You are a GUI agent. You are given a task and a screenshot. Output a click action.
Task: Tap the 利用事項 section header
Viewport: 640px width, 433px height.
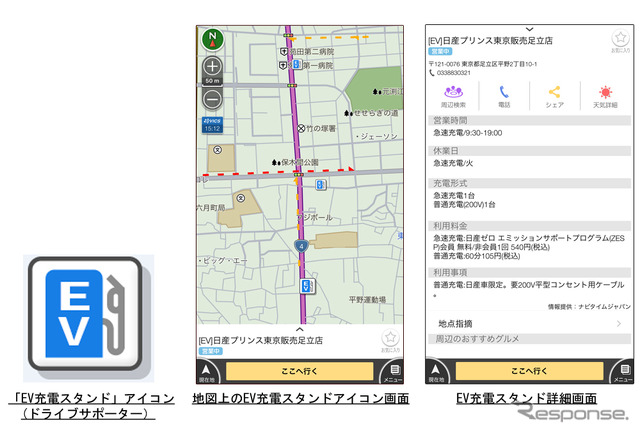(529, 272)
